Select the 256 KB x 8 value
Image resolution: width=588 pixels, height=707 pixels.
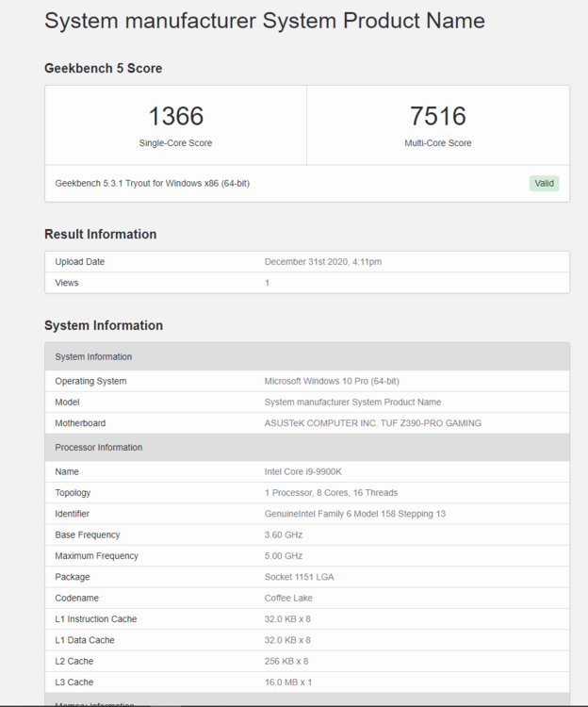click(x=286, y=661)
